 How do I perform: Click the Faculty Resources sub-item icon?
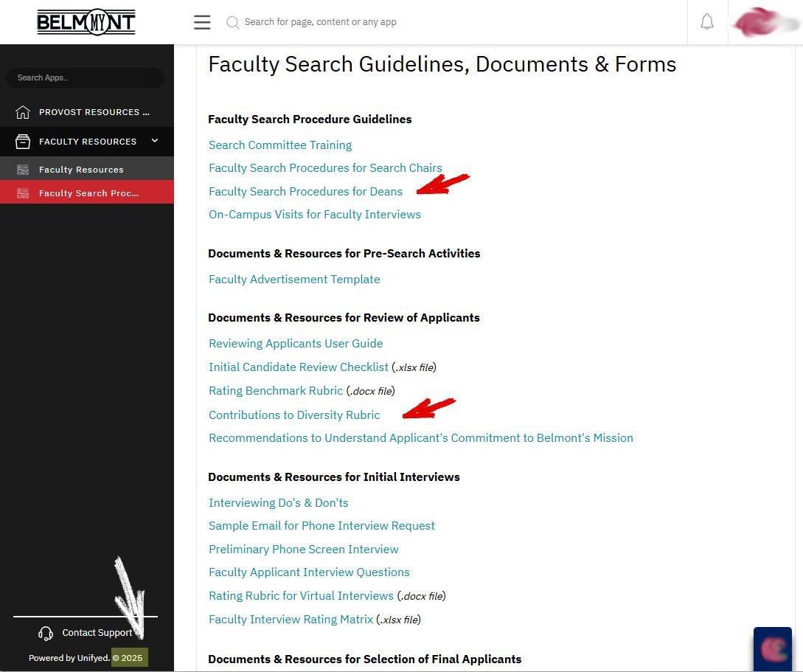pyautogui.click(x=23, y=170)
